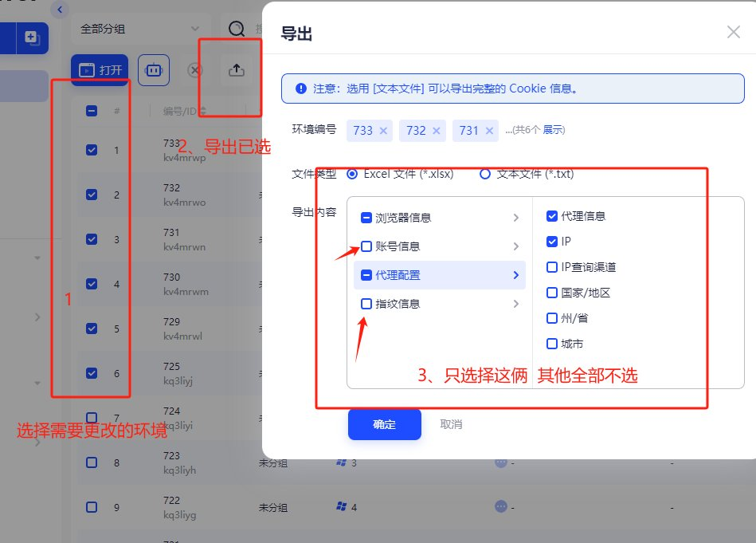Image resolution: width=756 pixels, height=543 pixels.
Task: Uncheck the IP checkbox
Action: point(552,242)
